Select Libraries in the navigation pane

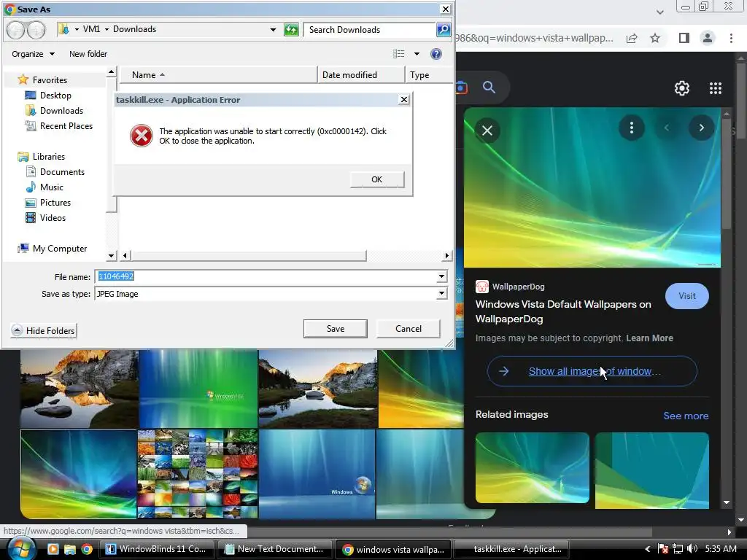pyautogui.click(x=49, y=157)
